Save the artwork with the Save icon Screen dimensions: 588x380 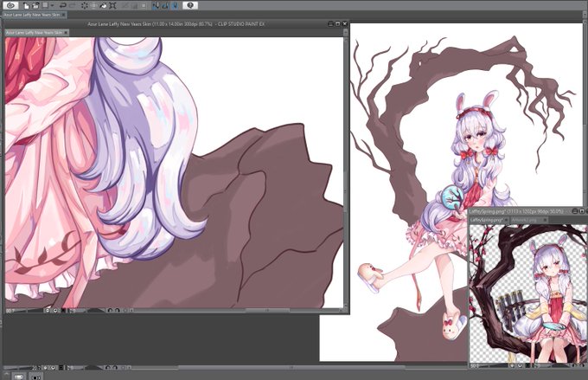tap(45, 5)
